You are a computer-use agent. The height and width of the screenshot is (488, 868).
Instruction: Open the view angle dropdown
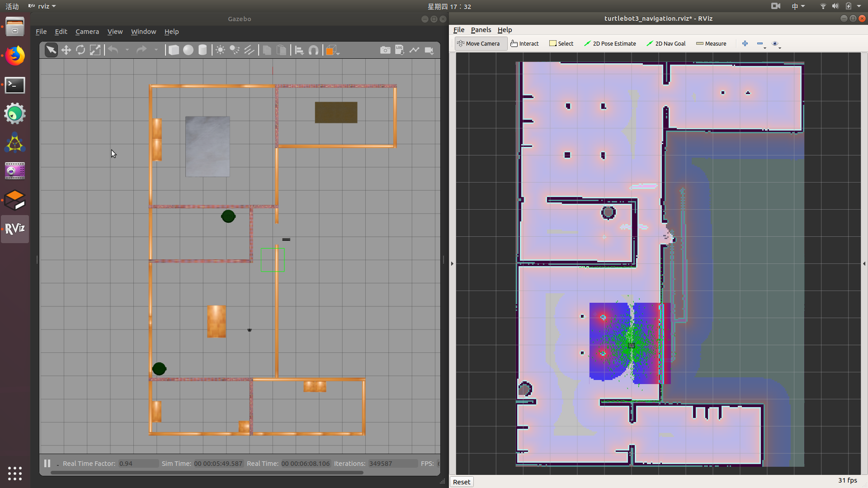pos(333,50)
